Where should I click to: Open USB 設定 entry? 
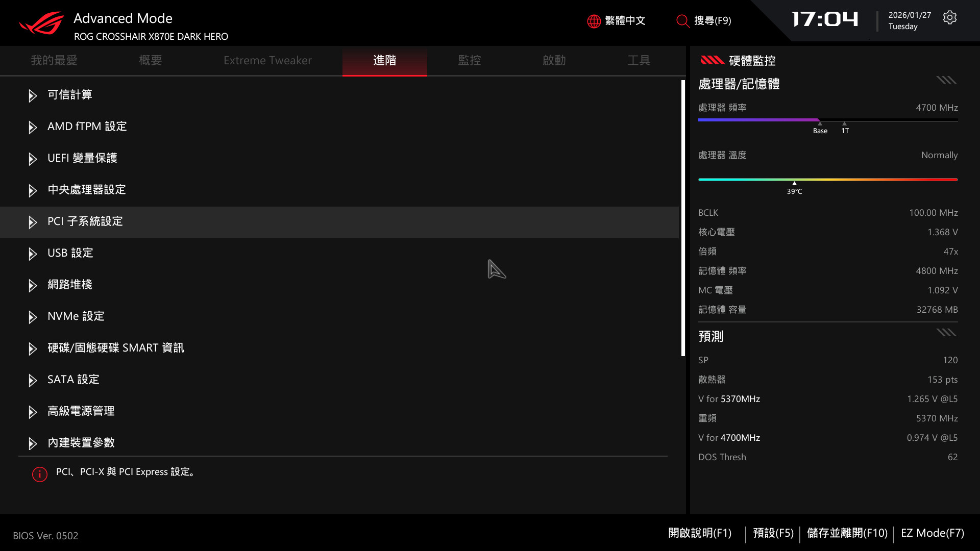tap(70, 253)
